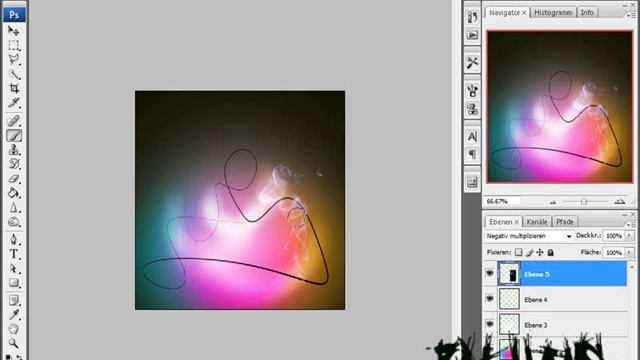The height and width of the screenshot is (360, 640).
Task: Select the Clone Stamp tool
Action: click(14, 150)
